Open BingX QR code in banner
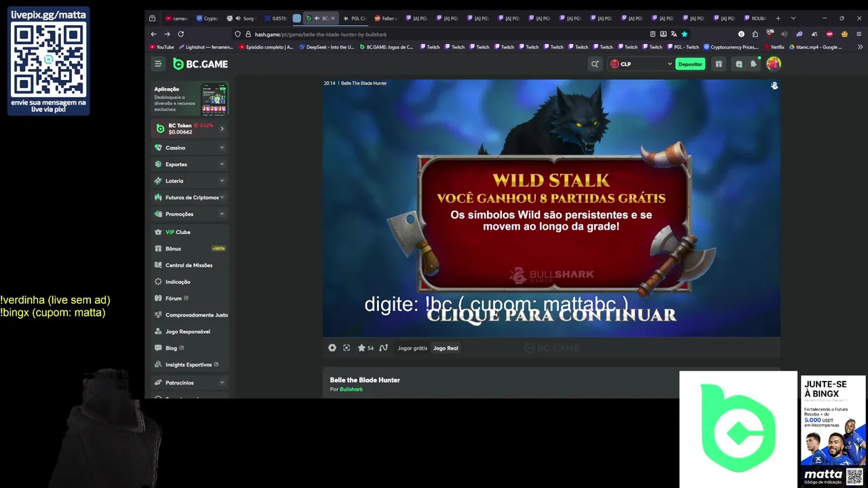 [854, 475]
